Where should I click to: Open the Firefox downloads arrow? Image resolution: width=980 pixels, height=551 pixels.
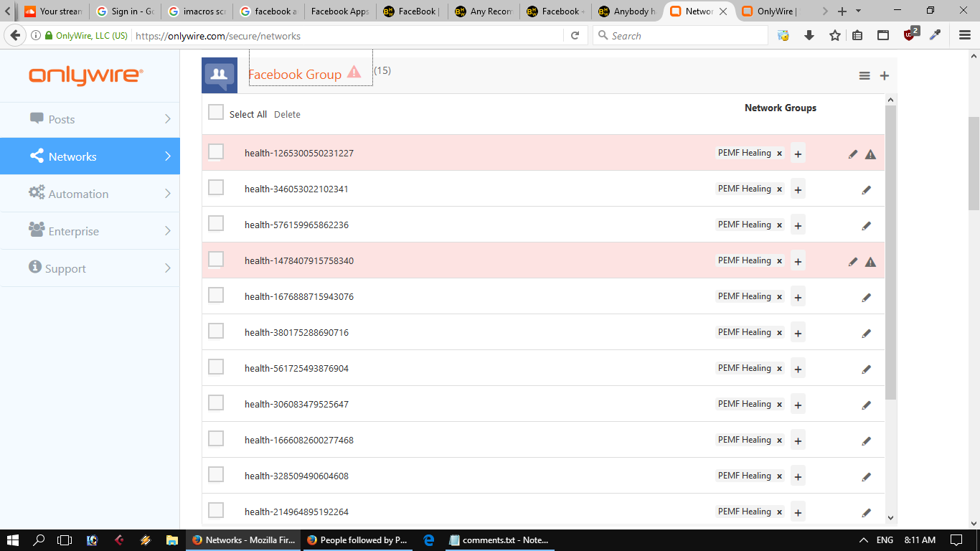click(x=809, y=35)
